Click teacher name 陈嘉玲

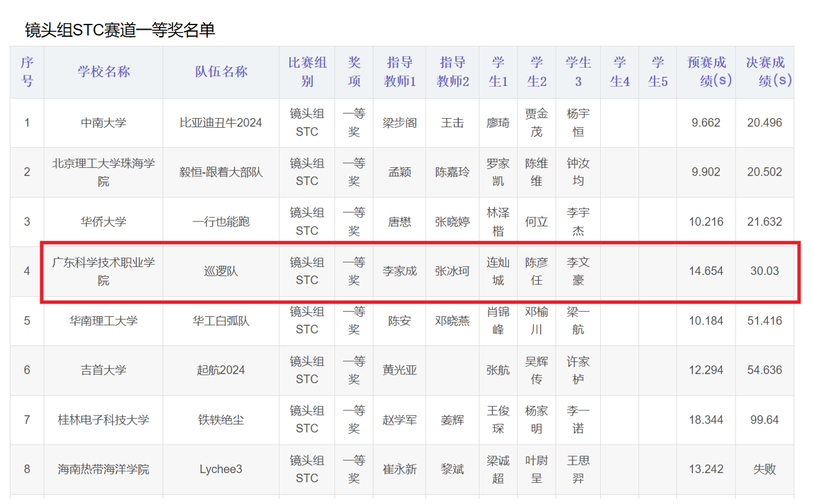point(453,172)
